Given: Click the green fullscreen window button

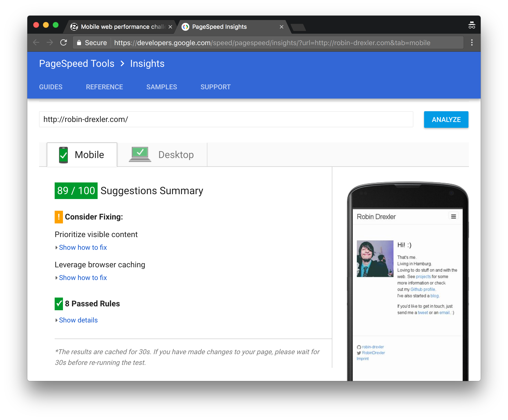Looking at the screenshot, I should coord(56,25).
